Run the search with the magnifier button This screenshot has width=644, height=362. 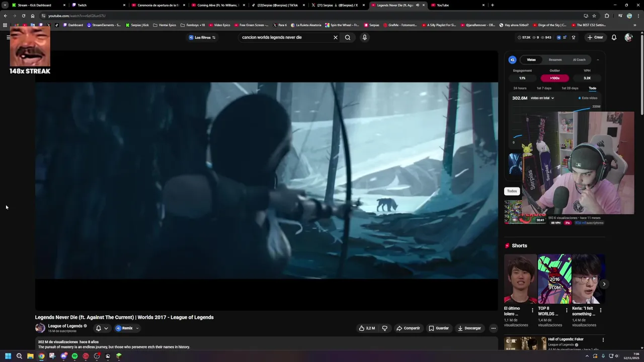click(348, 37)
